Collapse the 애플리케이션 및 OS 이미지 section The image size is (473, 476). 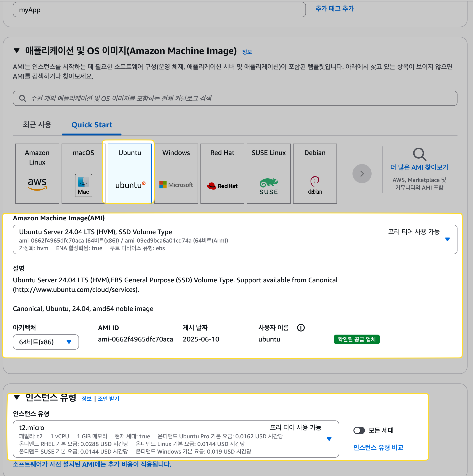pyautogui.click(x=16, y=51)
